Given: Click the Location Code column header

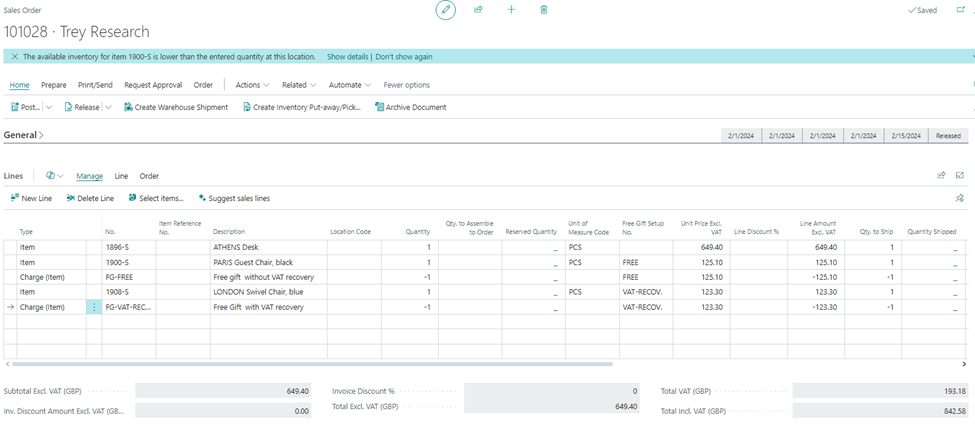Looking at the screenshot, I should (350, 232).
